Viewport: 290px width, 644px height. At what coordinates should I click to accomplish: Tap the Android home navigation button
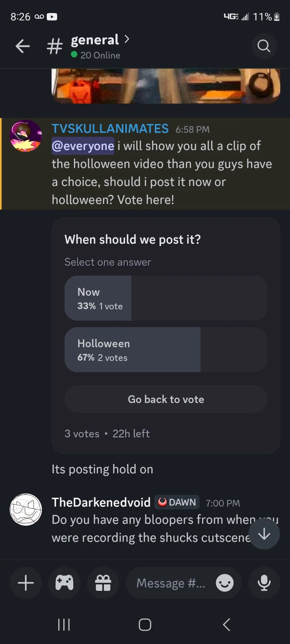tap(145, 625)
